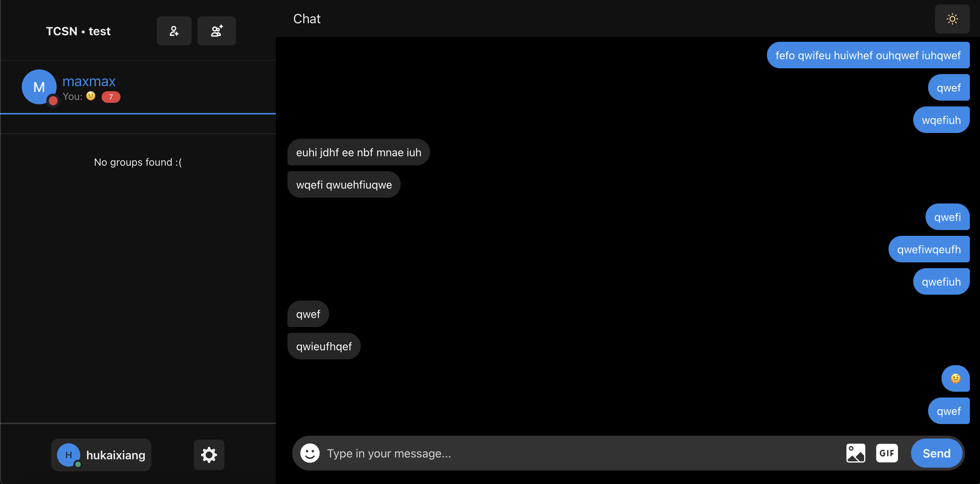Click the "wqefi qwuehfiuqwe" message bubble
The height and width of the screenshot is (484, 980).
[344, 185]
